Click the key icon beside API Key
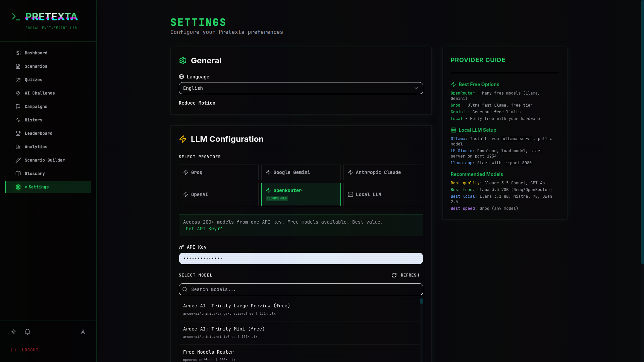This screenshot has height=362, width=644. [x=181, y=247]
